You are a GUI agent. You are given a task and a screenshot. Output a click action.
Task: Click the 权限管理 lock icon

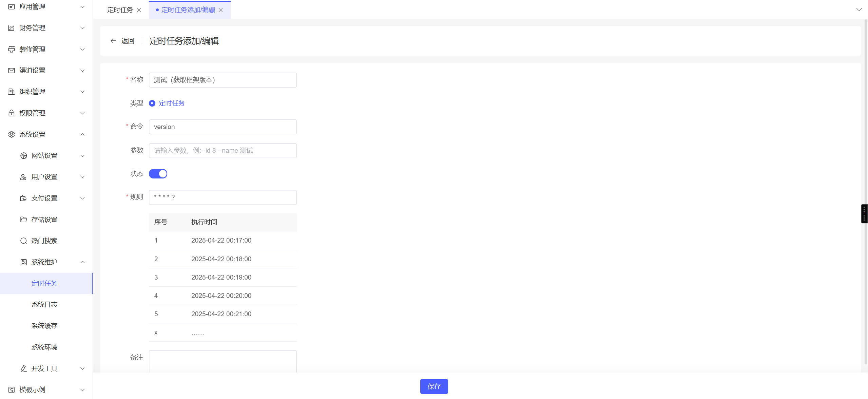point(11,113)
